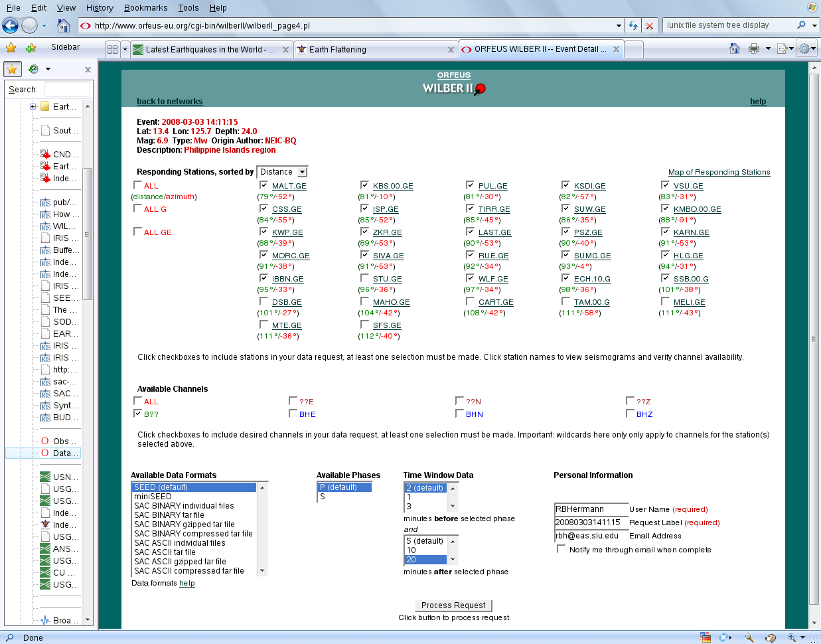Viewport: 821px width, 644px height.
Task: Open the search engine dropdown arrow
Action: tap(814, 26)
